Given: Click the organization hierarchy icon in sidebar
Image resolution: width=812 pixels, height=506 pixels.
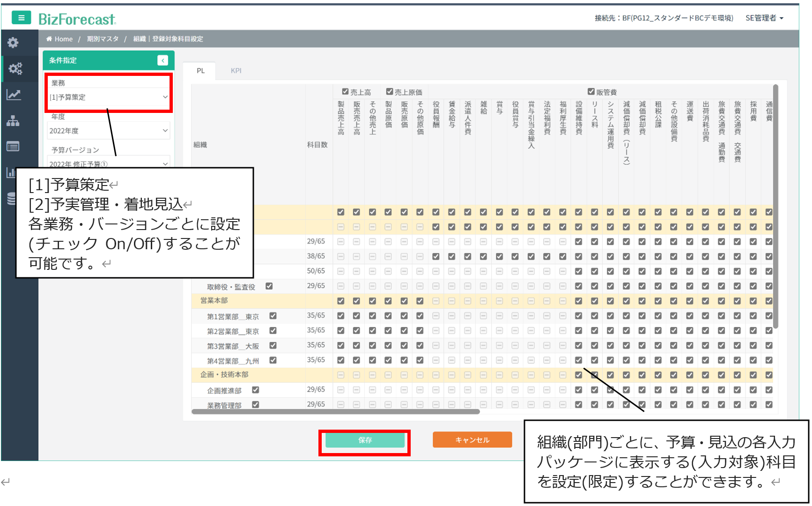Looking at the screenshot, I should click(x=13, y=121).
